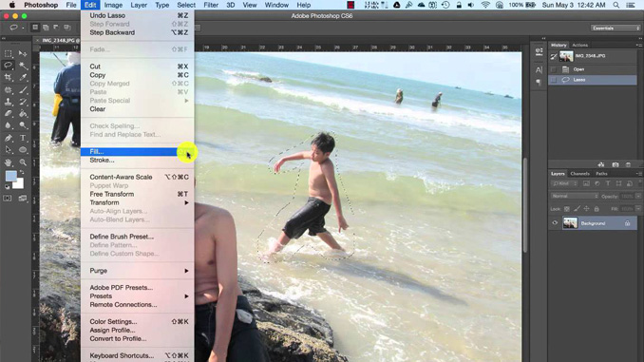Select the Lasso tool in toolbox
Screen dimensions: 644x362
pos(9,66)
